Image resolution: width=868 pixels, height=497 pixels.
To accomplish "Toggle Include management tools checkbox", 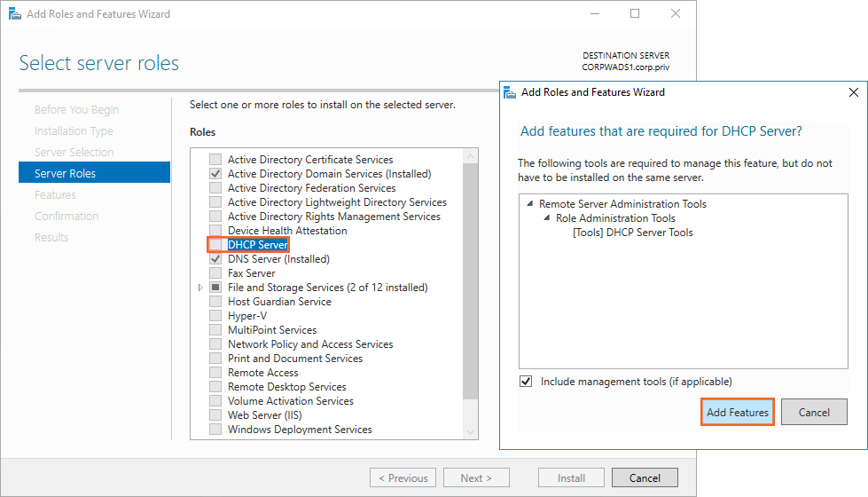I will [527, 382].
